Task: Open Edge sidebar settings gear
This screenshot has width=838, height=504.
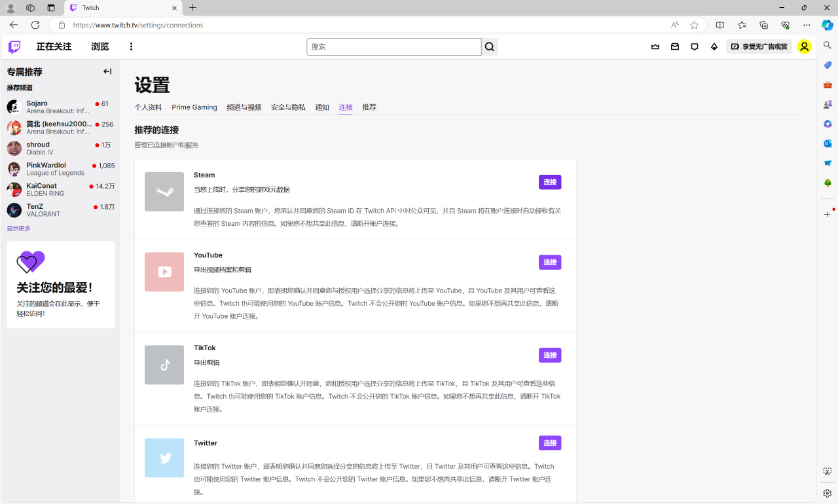Action: (x=828, y=493)
